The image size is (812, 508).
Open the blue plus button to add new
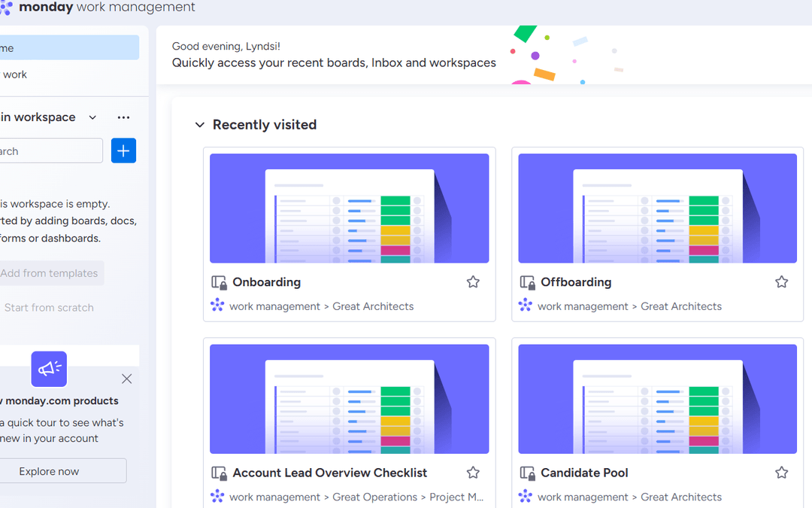pos(123,151)
